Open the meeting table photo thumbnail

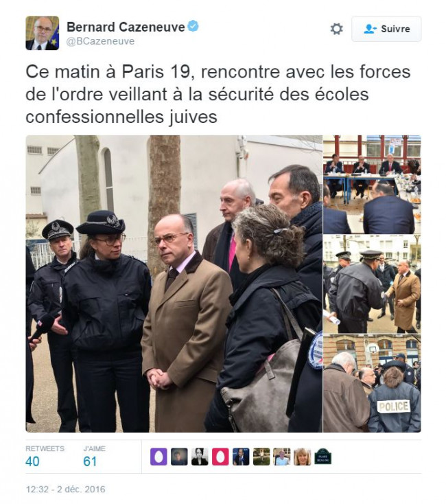click(x=372, y=185)
